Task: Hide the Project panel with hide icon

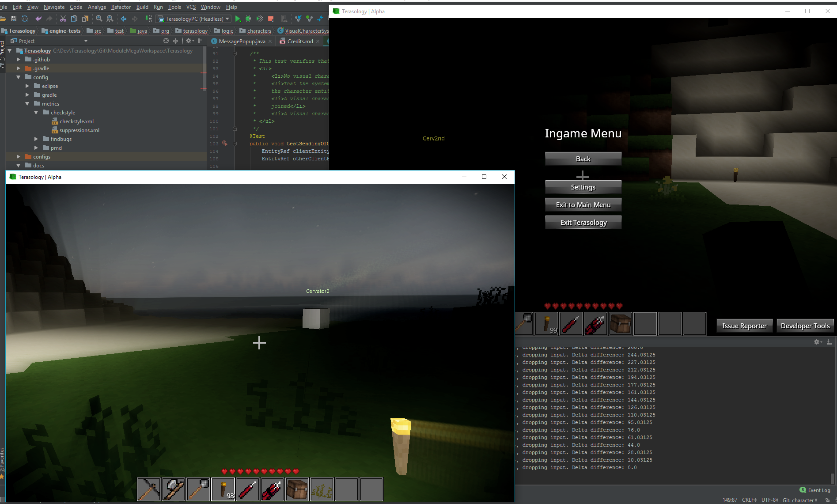Action: [201, 41]
